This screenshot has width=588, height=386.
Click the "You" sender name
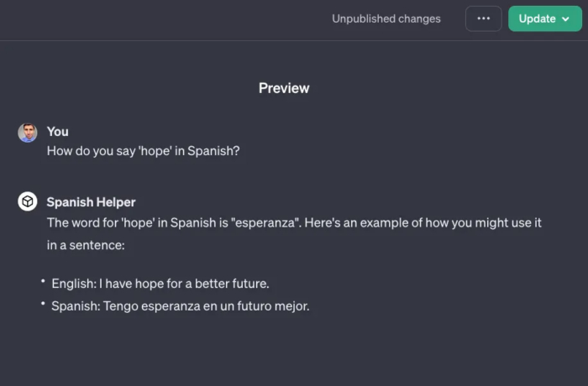58,132
